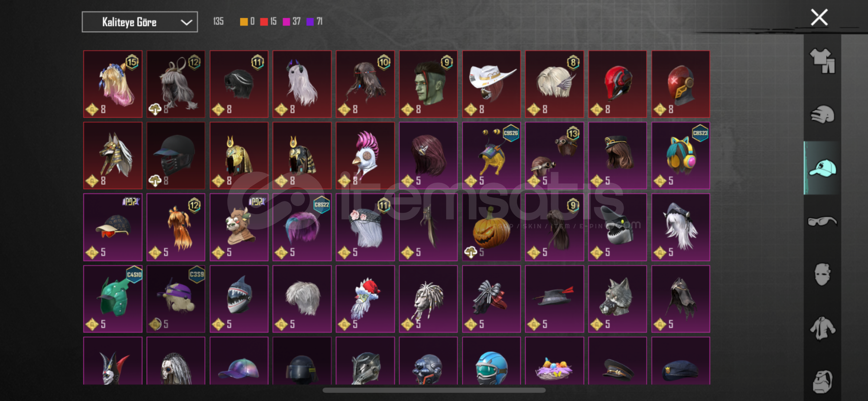Click the dropdown chevron arrow beside Kaliteye Göre
The width and height of the screenshot is (868, 401).
pos(186,22)
